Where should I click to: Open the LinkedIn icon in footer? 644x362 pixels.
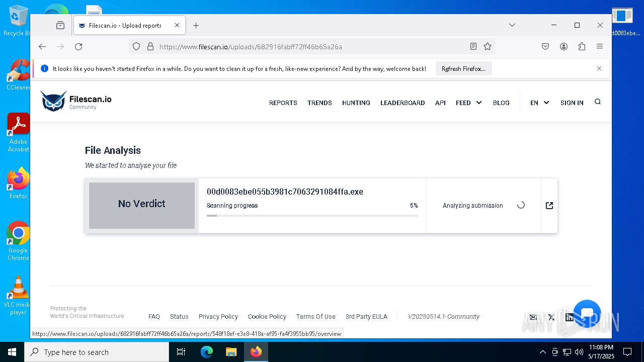point(570,317)
